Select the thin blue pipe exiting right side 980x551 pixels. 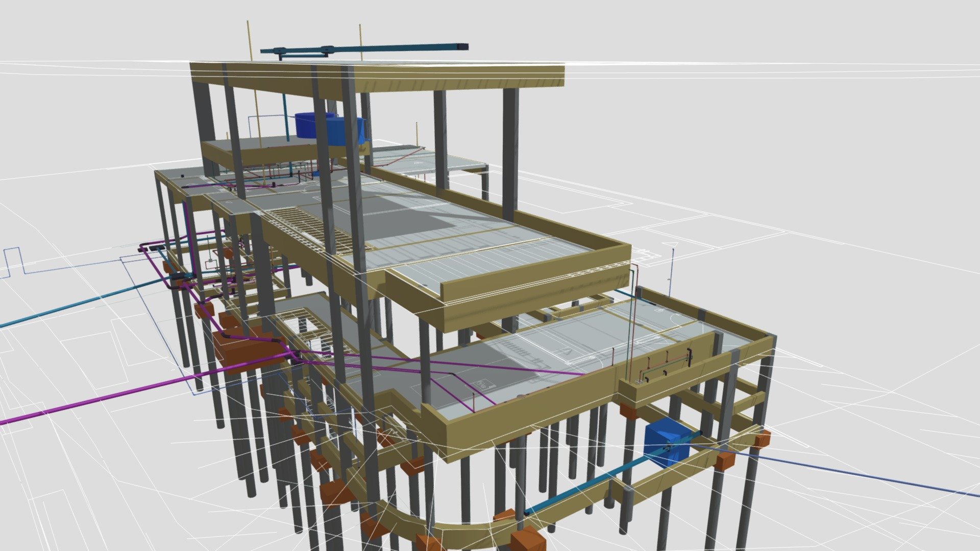click(x=837, y=469)
